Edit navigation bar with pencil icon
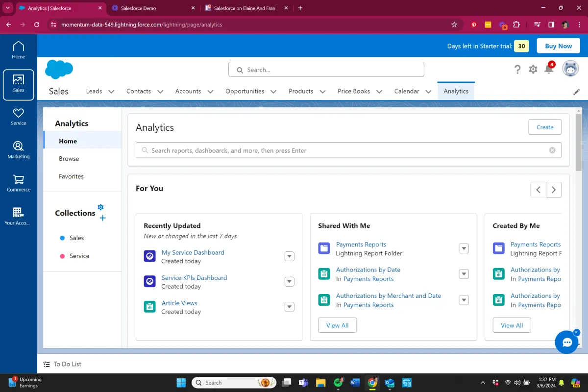 coord(576,92)
